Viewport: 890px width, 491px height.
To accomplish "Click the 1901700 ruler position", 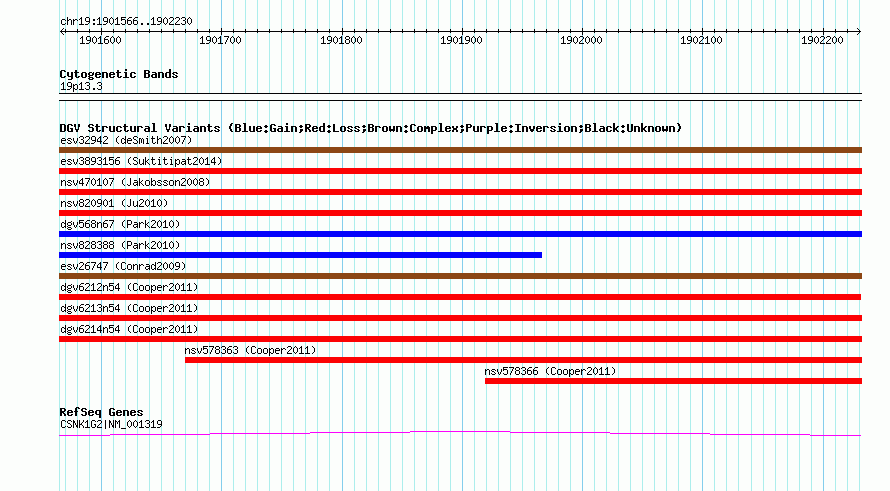I will [x=220, y=40].
